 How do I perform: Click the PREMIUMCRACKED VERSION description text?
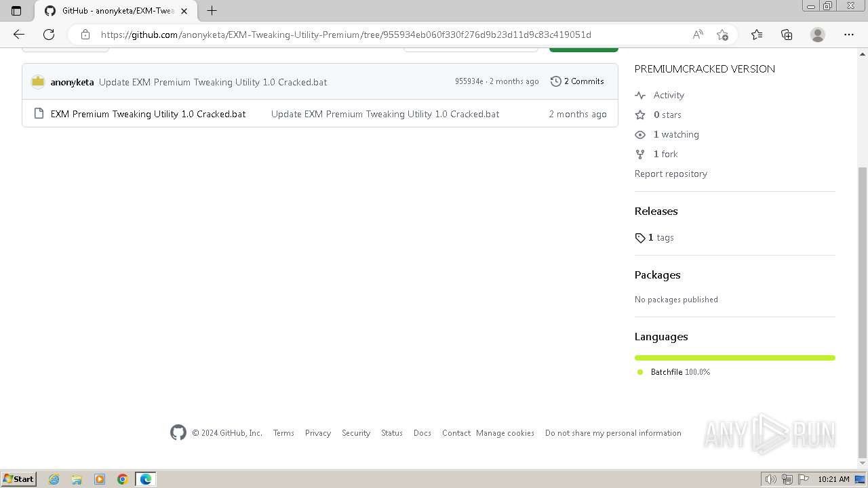(705, 68)
